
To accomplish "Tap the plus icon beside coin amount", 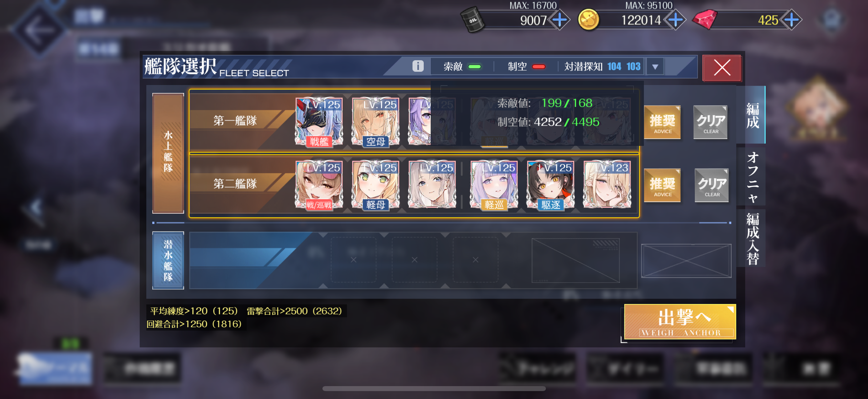I will [x=676, y=20].
